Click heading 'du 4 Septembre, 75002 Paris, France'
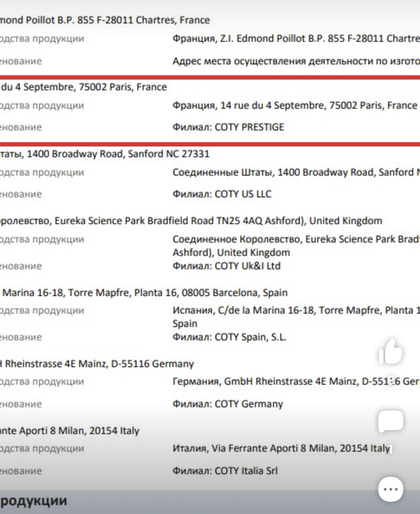 pos(84,87)
